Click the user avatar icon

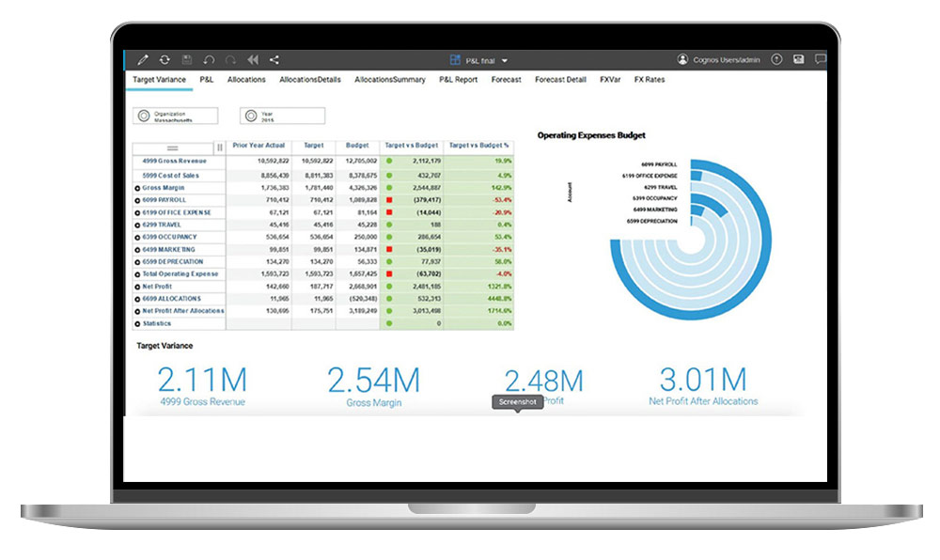682,59
